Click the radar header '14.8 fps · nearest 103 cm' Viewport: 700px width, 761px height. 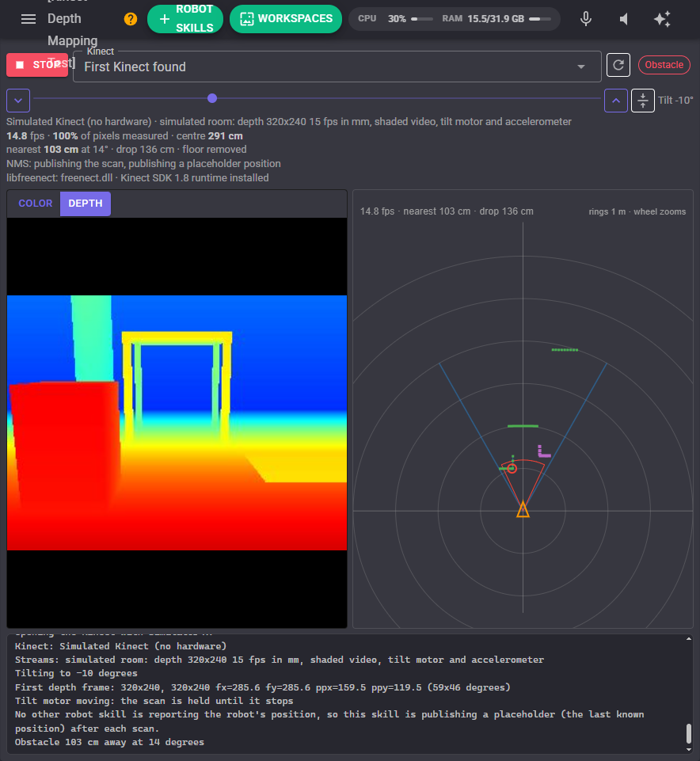click(447, 211)
